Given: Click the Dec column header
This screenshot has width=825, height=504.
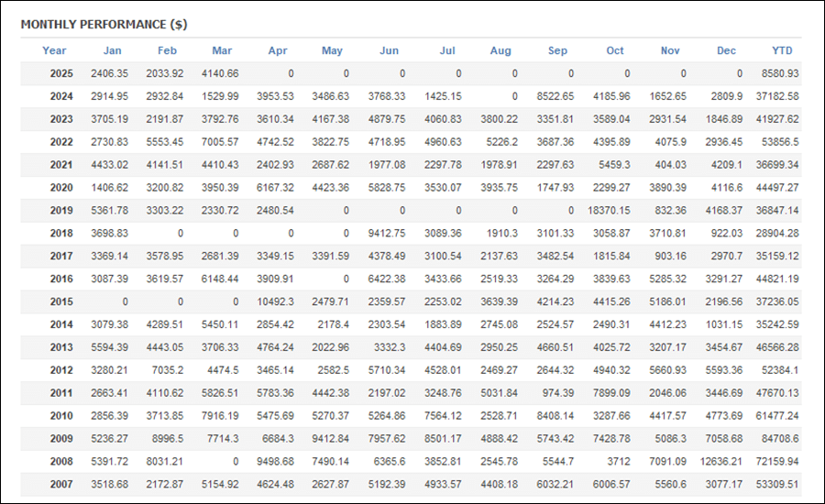Looking at the screenshot, I should click(x=726, y=50).
